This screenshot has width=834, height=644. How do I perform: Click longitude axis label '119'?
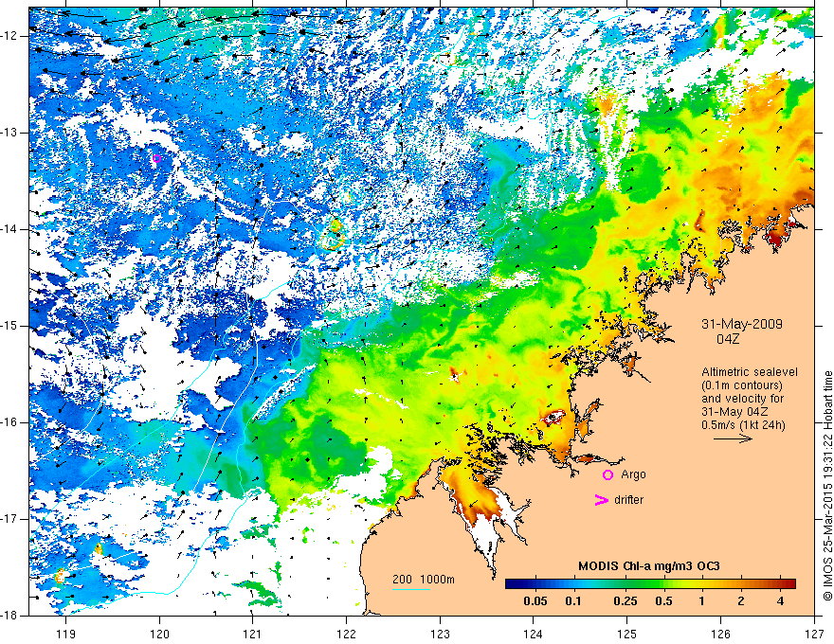coord(65,634)
